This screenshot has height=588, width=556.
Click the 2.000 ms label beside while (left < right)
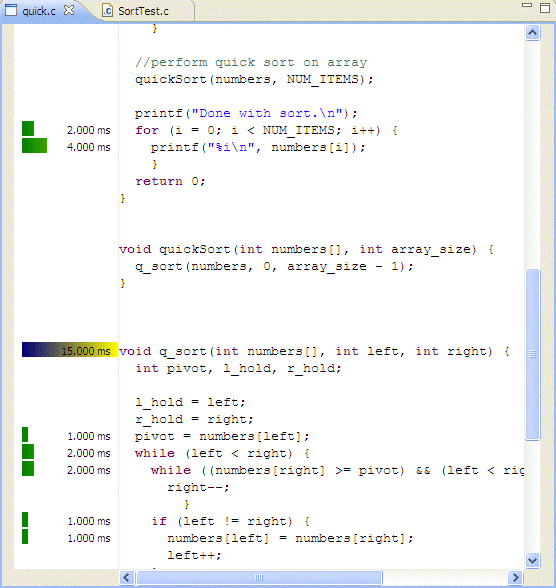[89, 453]
